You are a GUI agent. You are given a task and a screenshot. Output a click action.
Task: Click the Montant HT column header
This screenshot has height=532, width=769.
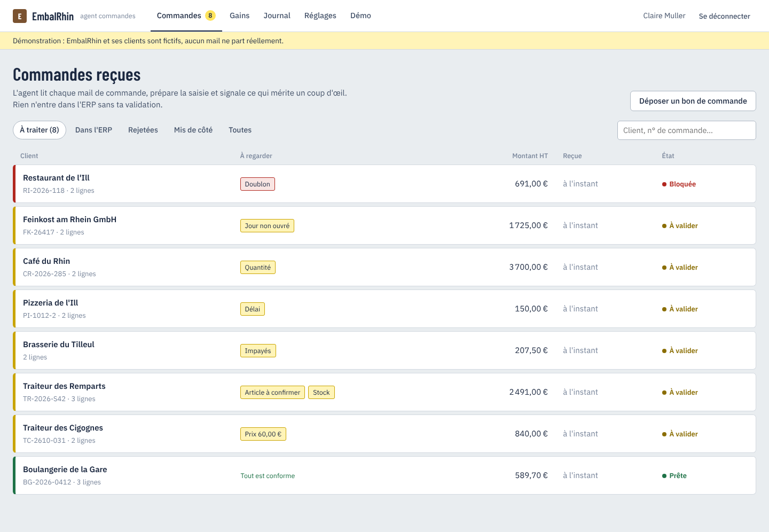click(530, 156)
